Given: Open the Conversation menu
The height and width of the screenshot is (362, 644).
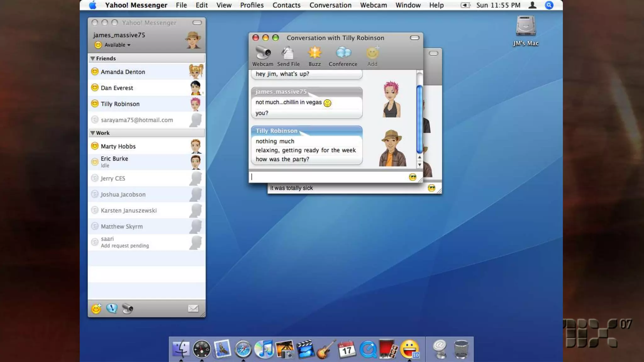Looking at the screenshot, I should pos(330,5).
